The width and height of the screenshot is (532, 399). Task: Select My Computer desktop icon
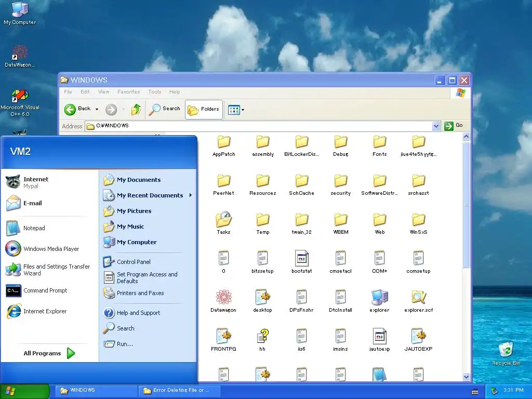point(20,13)
